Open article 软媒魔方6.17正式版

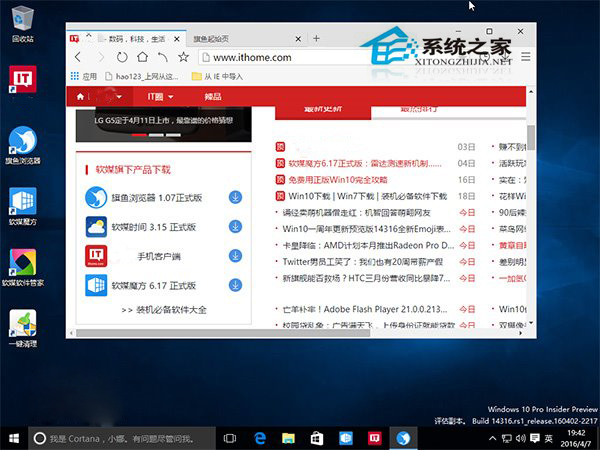point(365,163)
